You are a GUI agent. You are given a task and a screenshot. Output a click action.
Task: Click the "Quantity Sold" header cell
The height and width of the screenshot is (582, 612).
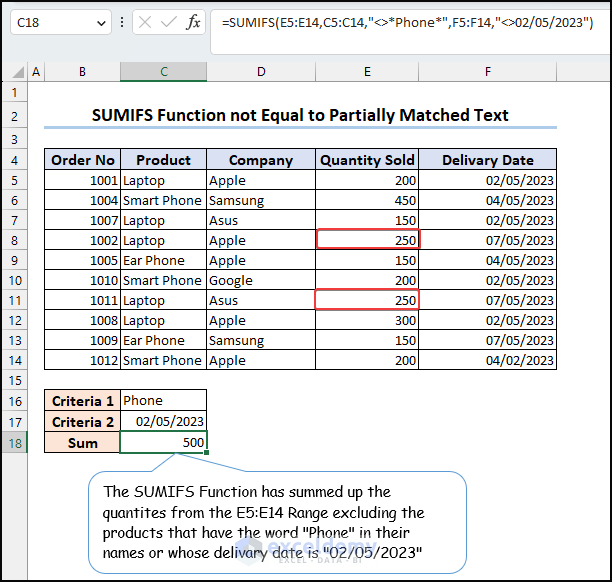[x=367, y=160]
